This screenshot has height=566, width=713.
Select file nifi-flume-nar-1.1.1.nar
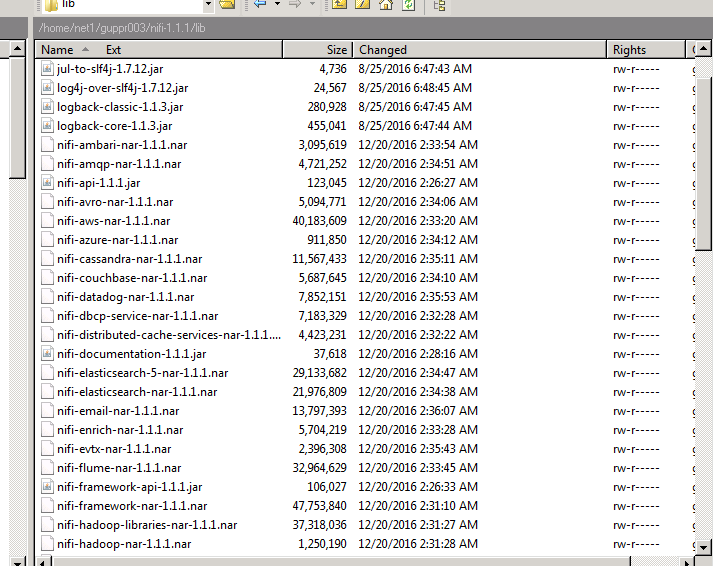tap(119, 468)
